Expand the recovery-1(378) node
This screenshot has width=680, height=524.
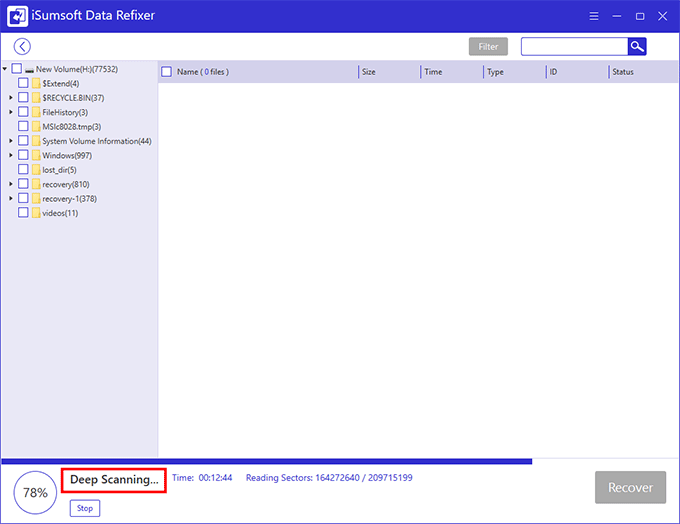11,198
